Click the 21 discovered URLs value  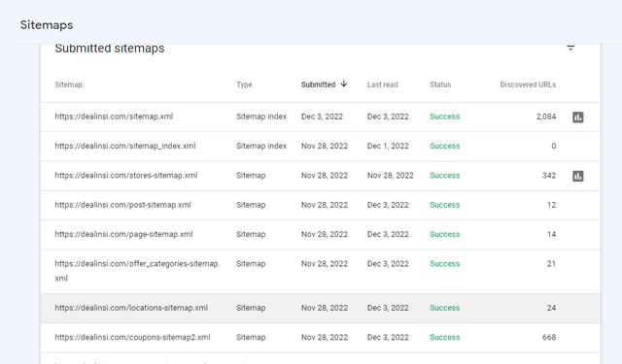click(551, 264)
